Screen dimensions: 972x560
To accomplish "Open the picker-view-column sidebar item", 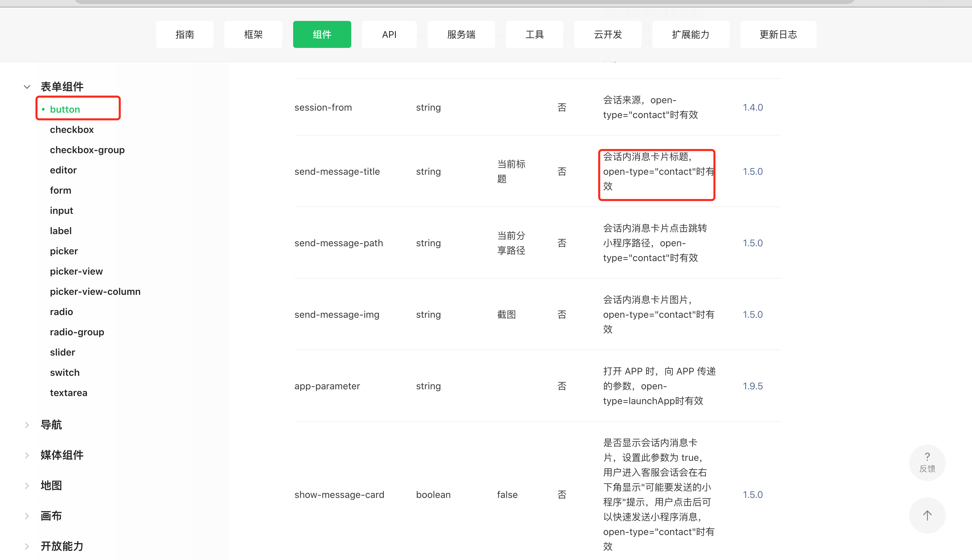I will click(95, 291).
